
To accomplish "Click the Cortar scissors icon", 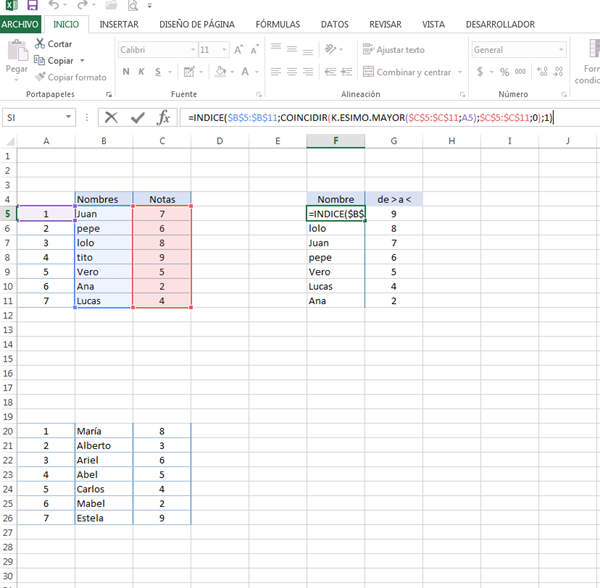I will [x=40, y=44].
